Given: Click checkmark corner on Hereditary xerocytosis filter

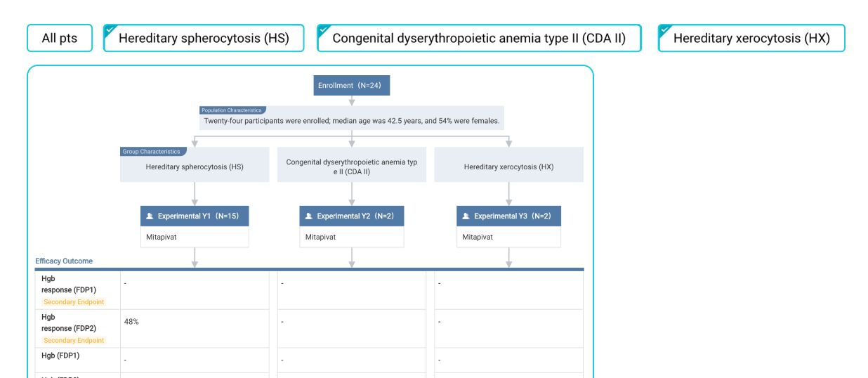Looking at the screenshot, I should pos(664,30).
